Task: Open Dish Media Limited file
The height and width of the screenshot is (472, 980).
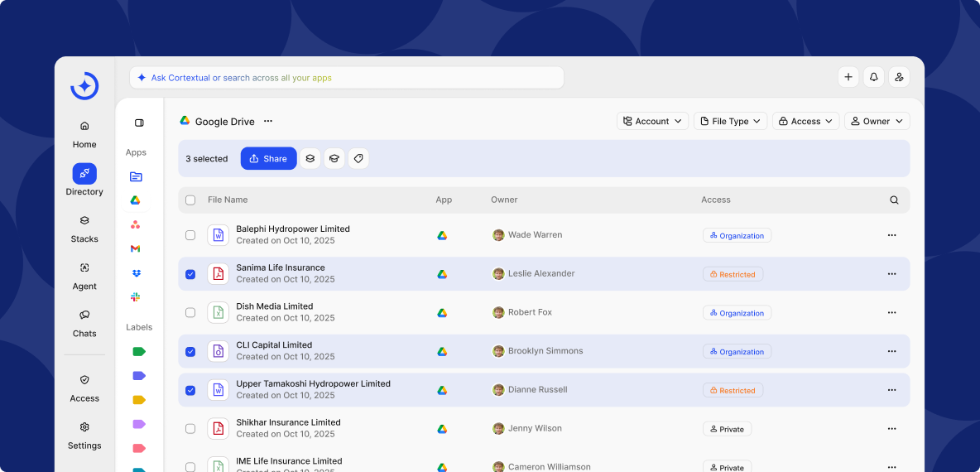Action: [x=274, y=306]
